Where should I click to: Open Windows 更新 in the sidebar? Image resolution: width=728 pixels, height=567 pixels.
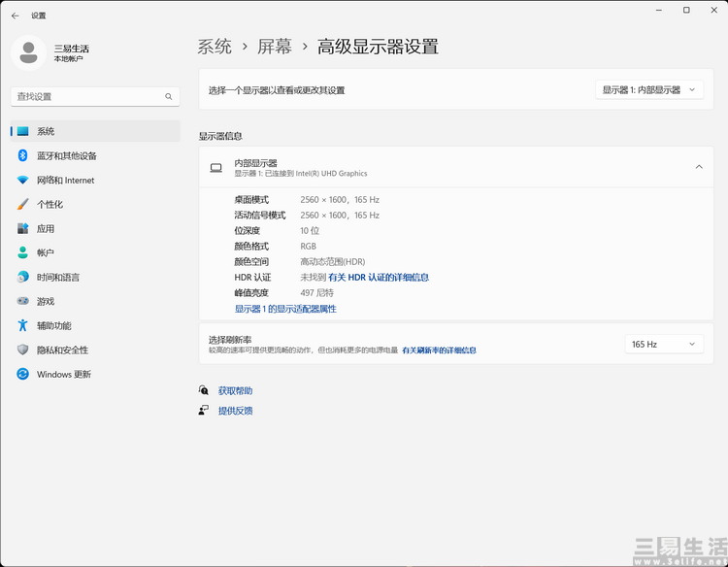[63, 374]
